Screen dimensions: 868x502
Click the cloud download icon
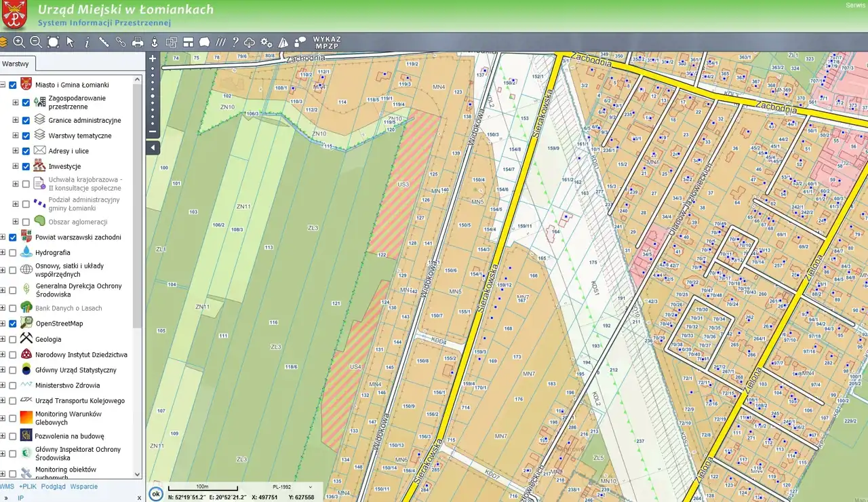pyautogui.click(x=250, y=42)
